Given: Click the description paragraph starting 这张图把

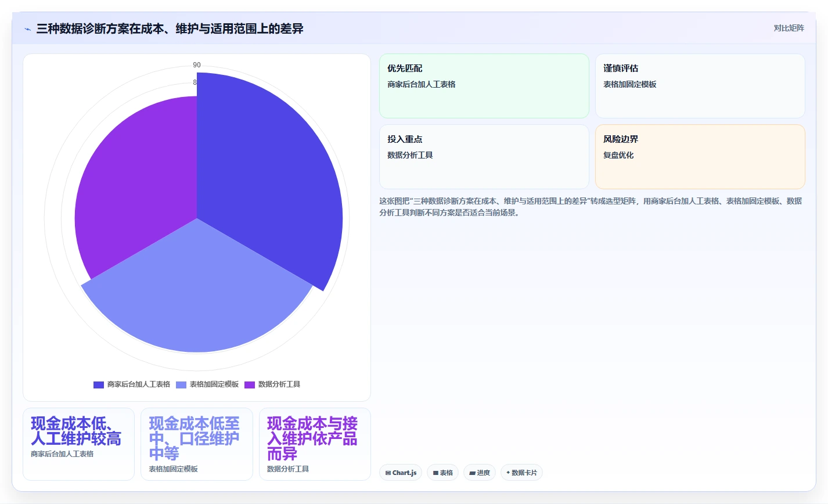Looking at the screenshot, I should click(x=591, y=207).
